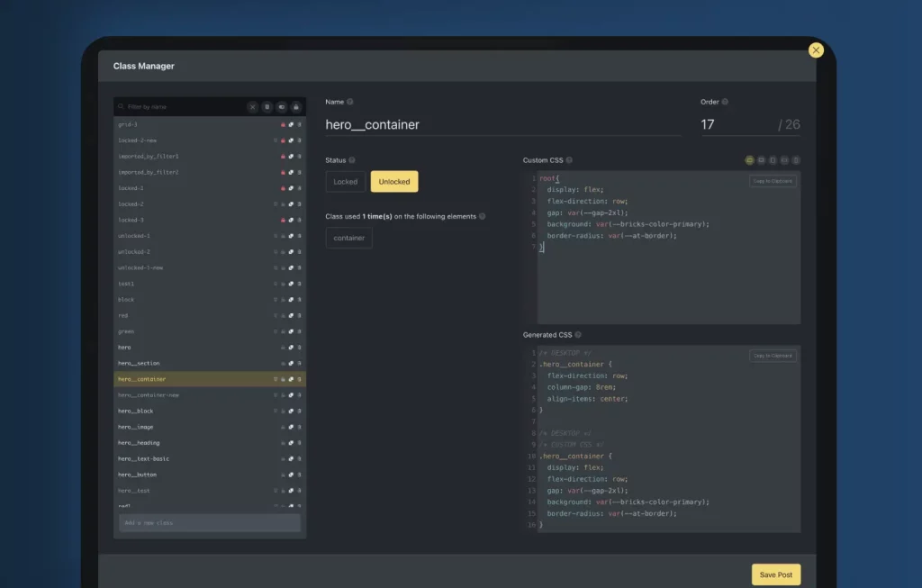Click the container element chip

point(348,238)
